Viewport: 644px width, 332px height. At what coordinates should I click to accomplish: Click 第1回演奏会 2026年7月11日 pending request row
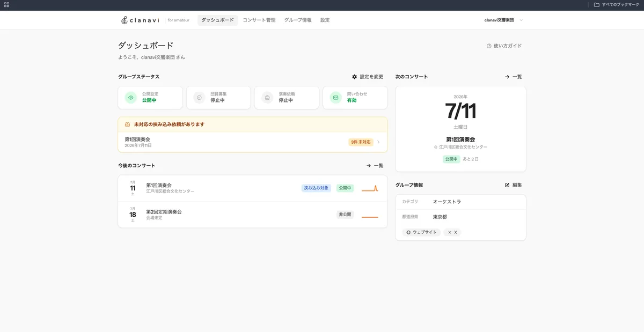pyautogui.click(x=253, y=142)
